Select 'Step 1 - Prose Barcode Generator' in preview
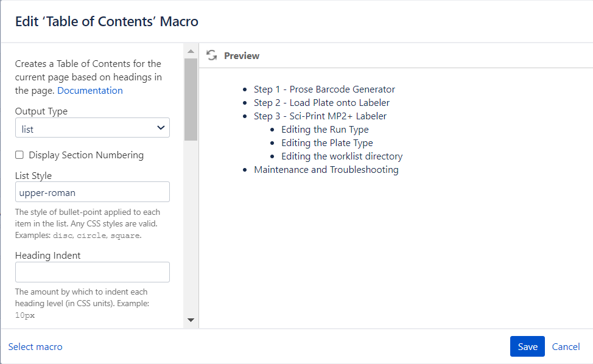Viewport: 593px width, 364px height. pos(324,89)
